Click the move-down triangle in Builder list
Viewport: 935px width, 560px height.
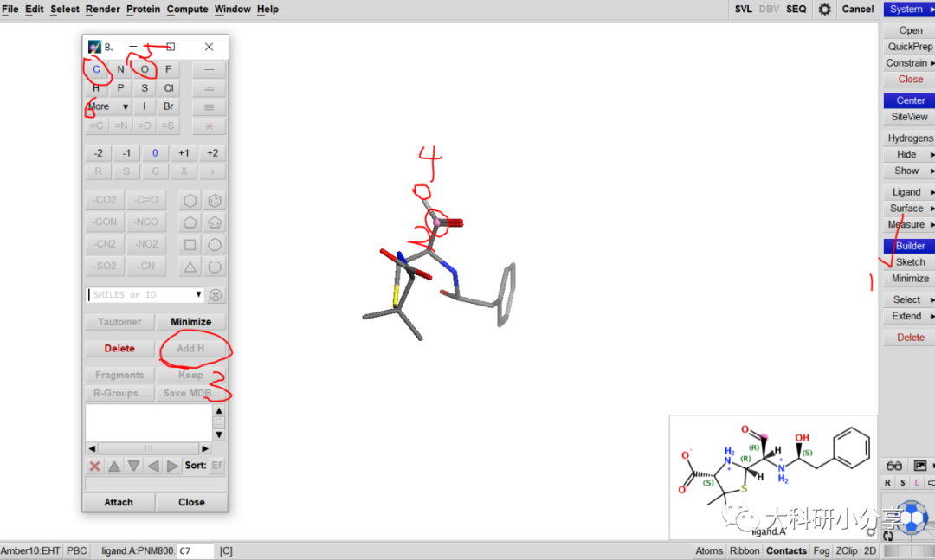point(133,466)
